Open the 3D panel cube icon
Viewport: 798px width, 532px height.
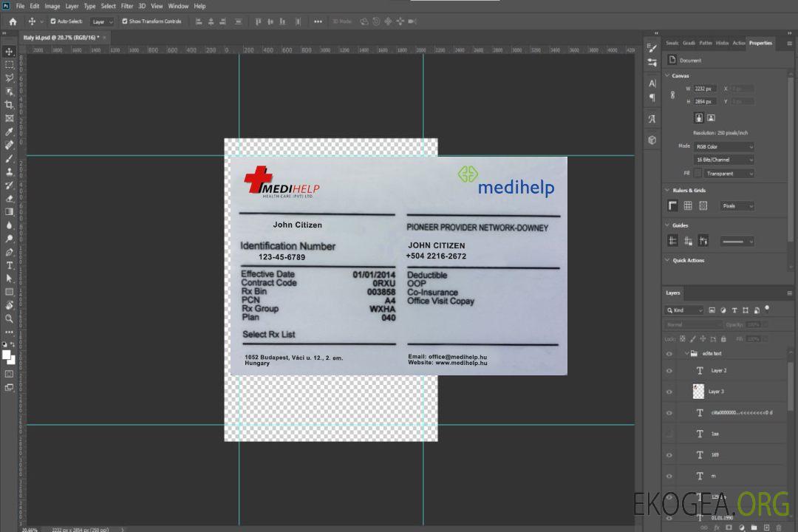click(x=652, y=140)
